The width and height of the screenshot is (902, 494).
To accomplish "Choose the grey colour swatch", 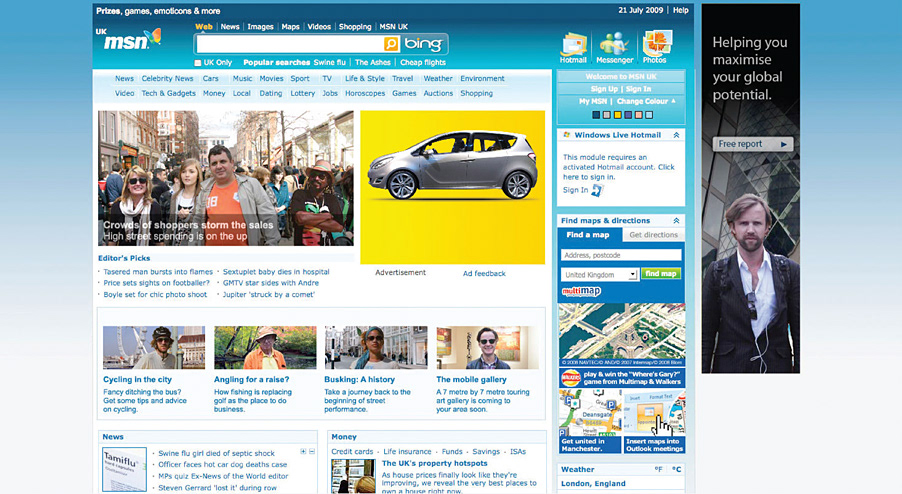I will pyautogui.click(x=607, y=114).
